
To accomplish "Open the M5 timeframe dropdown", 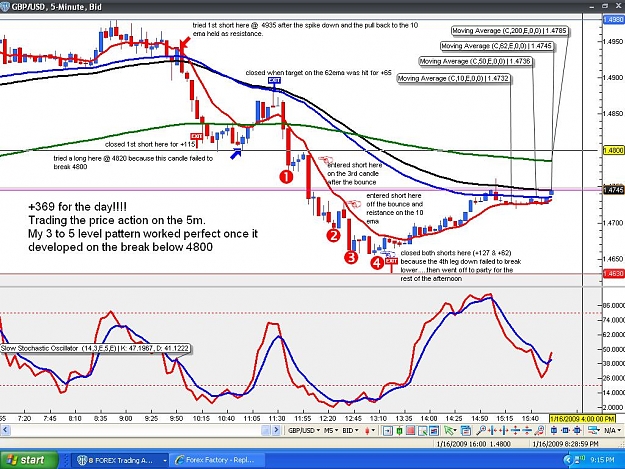I will [330, 430].
